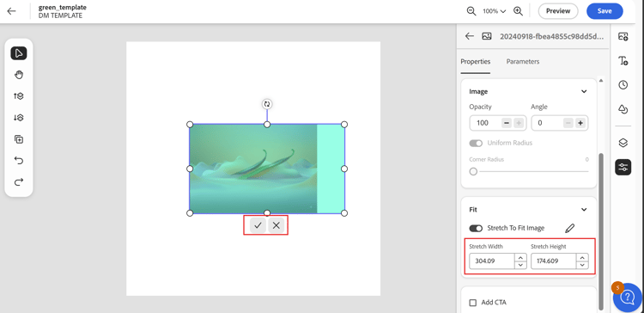Increment the Stretch Width value
This screenshot has width=644, height=313.
coord(520,257)
